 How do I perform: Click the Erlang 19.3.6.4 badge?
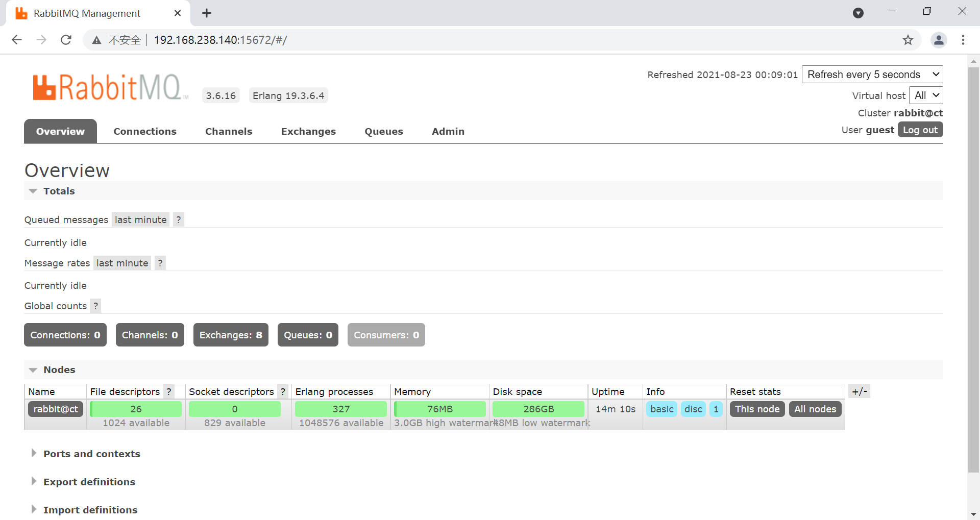pyautogui.click(x=288, y=95)
